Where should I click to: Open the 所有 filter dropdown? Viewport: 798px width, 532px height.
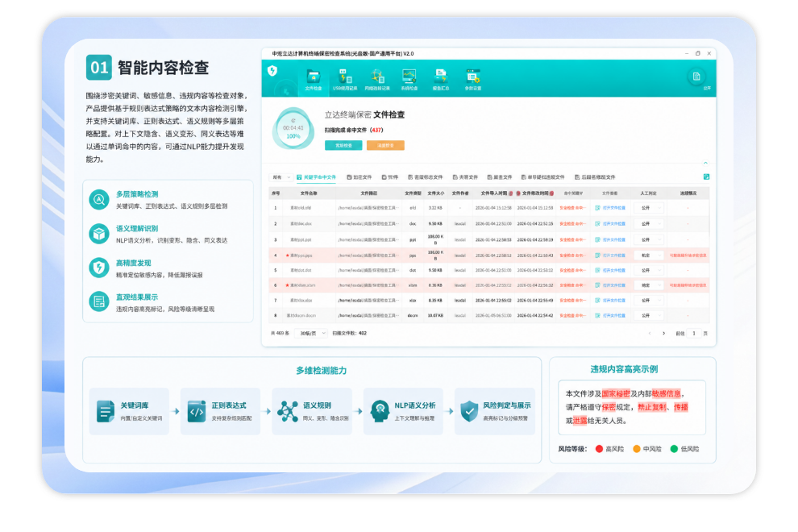(x=281, y=177)
